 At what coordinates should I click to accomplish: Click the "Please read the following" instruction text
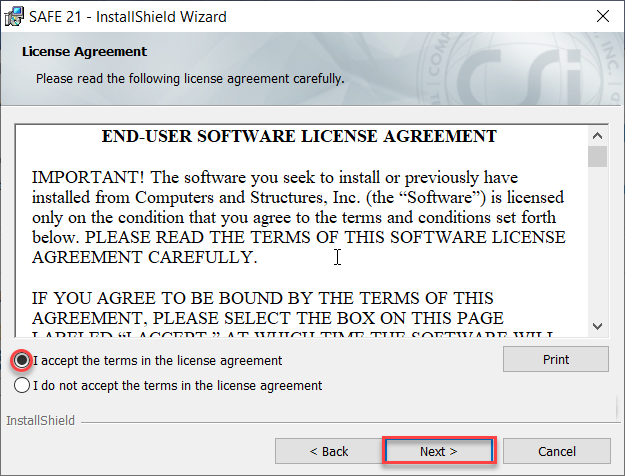point(190,78)
